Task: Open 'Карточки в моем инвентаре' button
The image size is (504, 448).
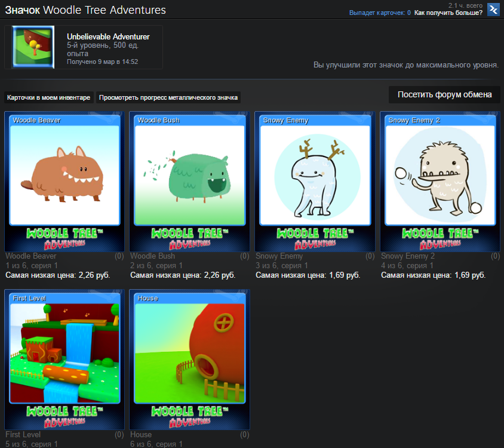Action: (49, 97)
